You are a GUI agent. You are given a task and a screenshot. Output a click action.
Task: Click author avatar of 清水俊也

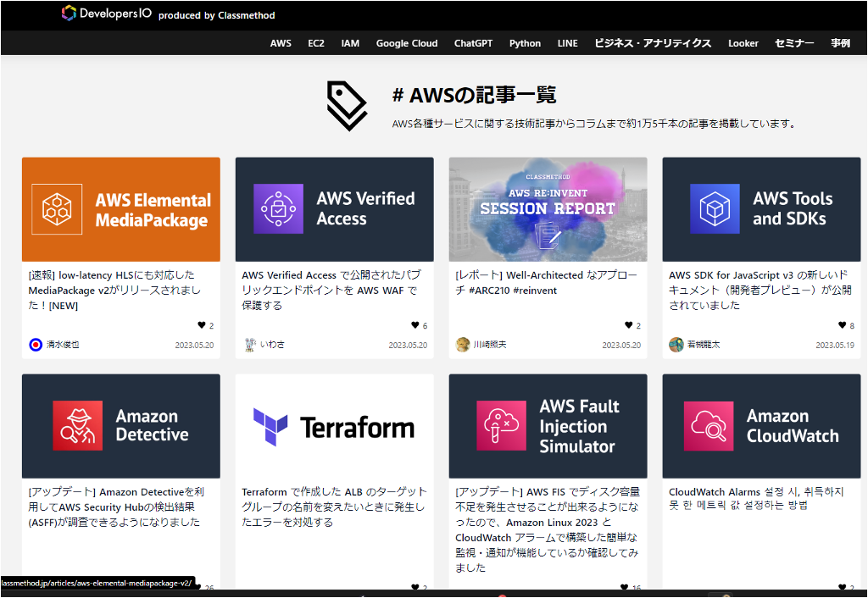point(36,345)
